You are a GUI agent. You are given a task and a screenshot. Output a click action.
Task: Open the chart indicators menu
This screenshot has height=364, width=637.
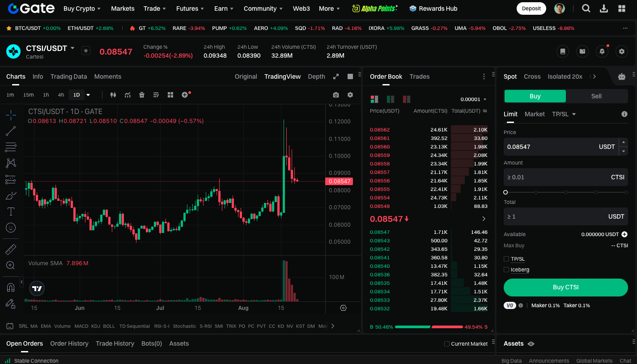(127, 95)
